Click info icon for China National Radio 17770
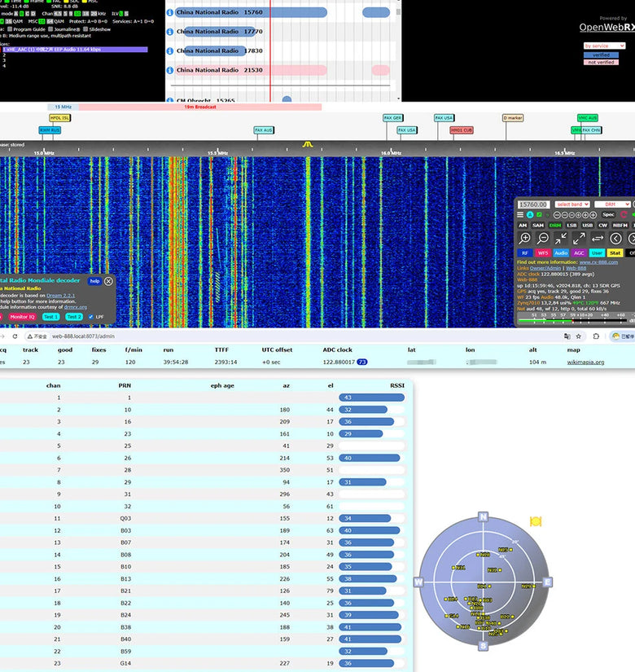The width and height of the screenshot is (635, 672). (x=169, y=32)
